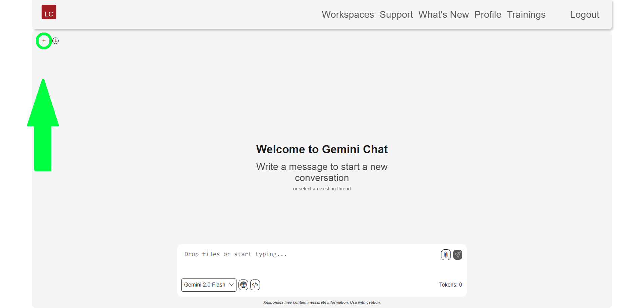The height and width of the screenshot is (308, 644).
Task: Open Trainings page
Action: pyautogui.click(x=526, y=15)
